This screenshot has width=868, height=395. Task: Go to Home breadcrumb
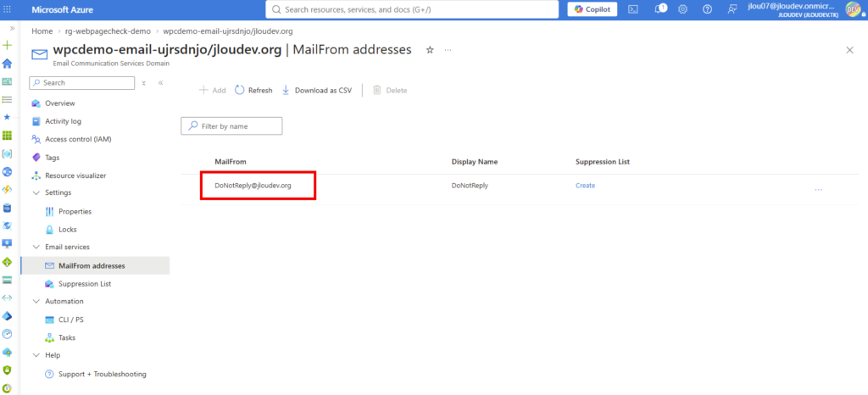pos(42,31)
